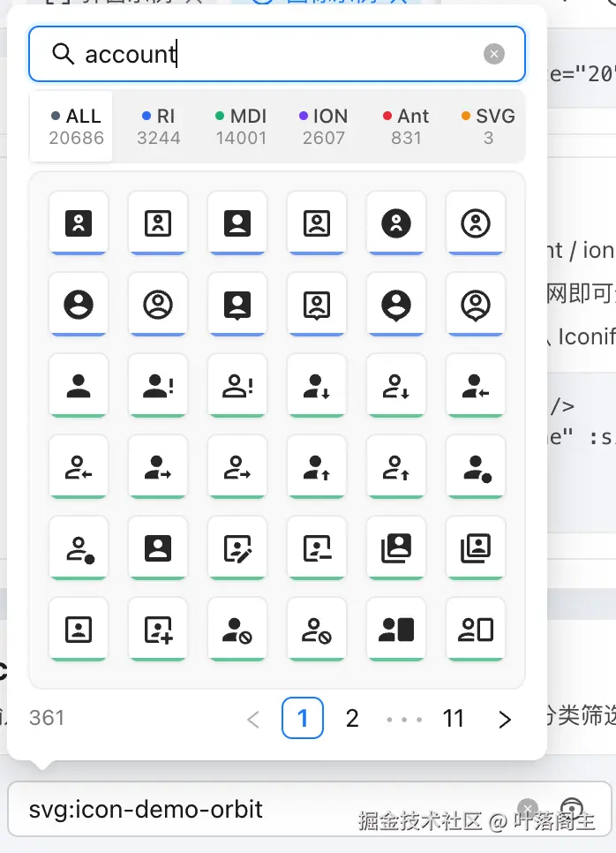The width and height of the screenshot is (616, 853).
Task: Filter by the ION 2607 tab
Action: pos(324,126)
